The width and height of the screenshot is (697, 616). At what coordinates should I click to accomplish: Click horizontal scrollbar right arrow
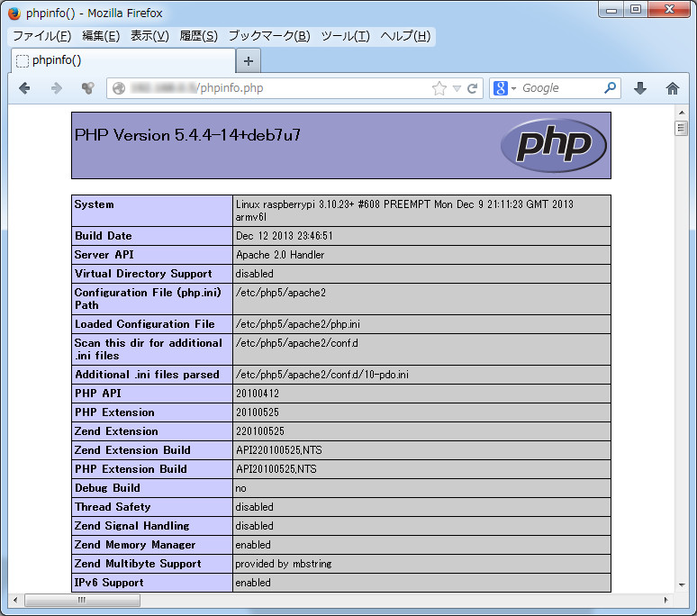click(665, 600)
